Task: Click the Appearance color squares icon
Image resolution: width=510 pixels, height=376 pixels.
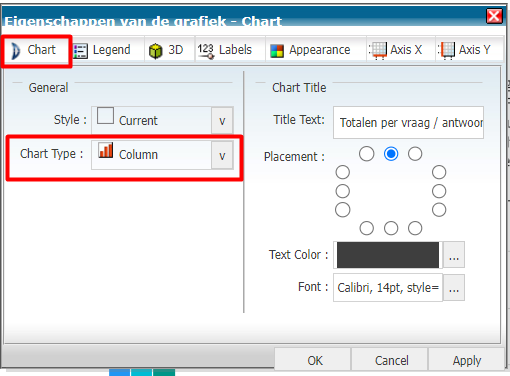Action: (277, 51)
